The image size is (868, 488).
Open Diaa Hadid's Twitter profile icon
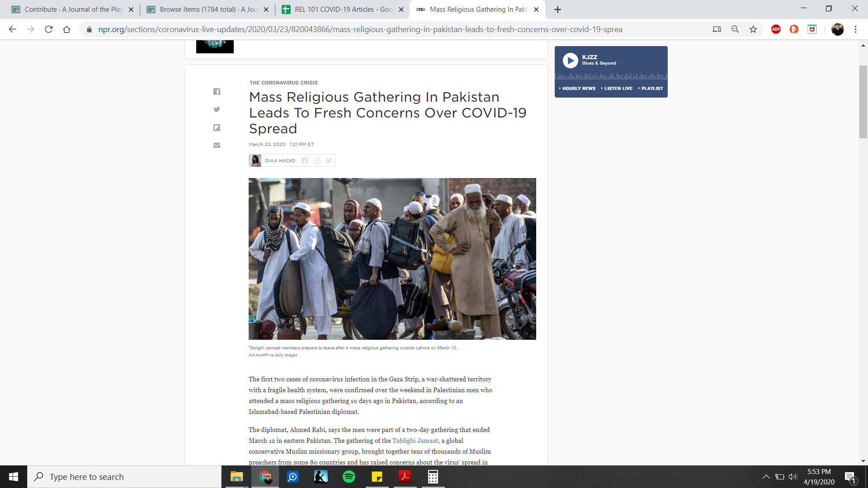point(329,160)
